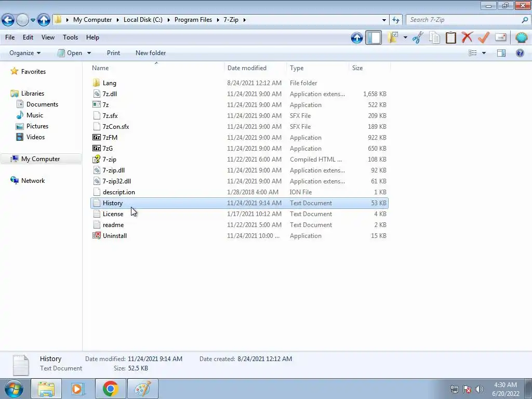The image size is (532, 399).
Task: Click the search magnifier icon
Action: point(525,20)
